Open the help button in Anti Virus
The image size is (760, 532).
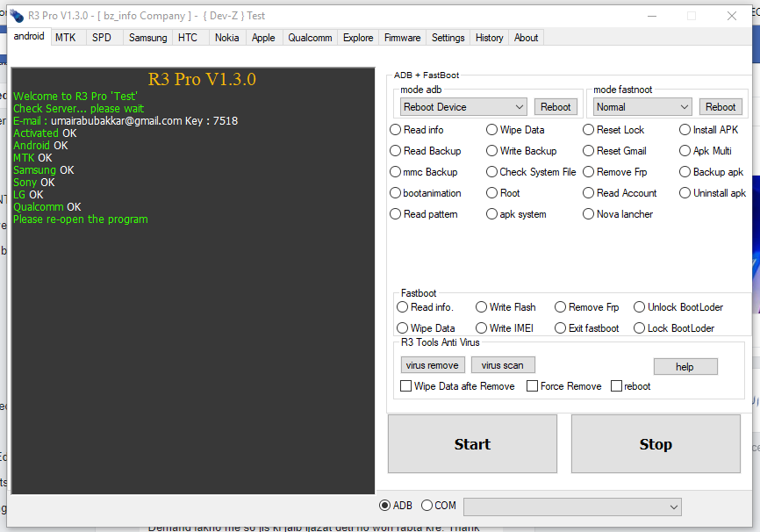685,367
